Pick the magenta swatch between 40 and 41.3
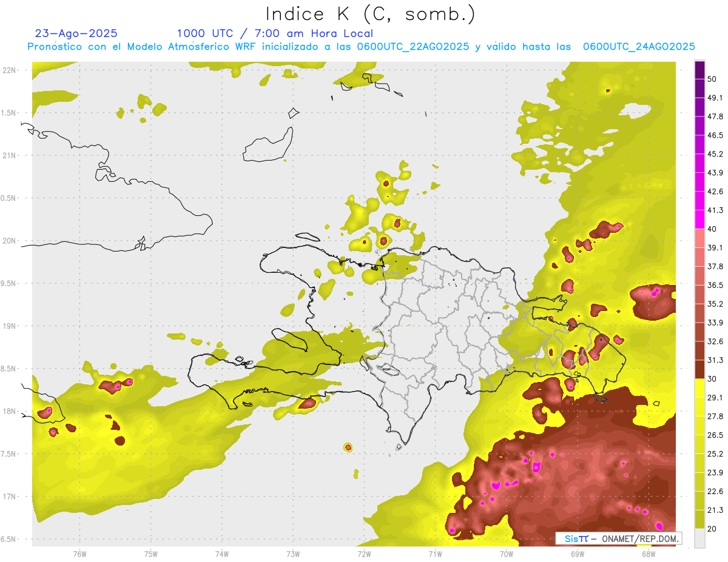The image size is (728, 562). [699, 219]
